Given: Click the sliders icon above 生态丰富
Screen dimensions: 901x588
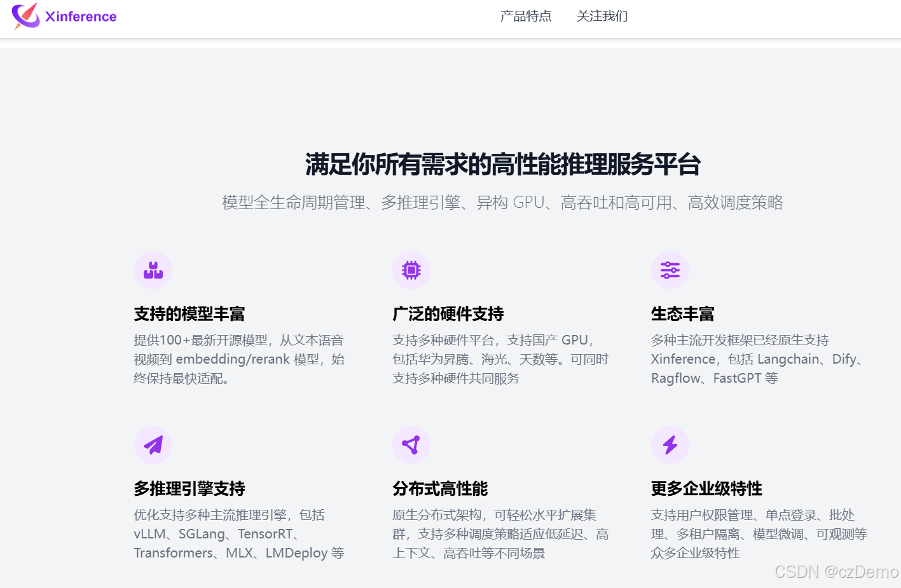Looking at the screenshot, I should coord(670,270).
